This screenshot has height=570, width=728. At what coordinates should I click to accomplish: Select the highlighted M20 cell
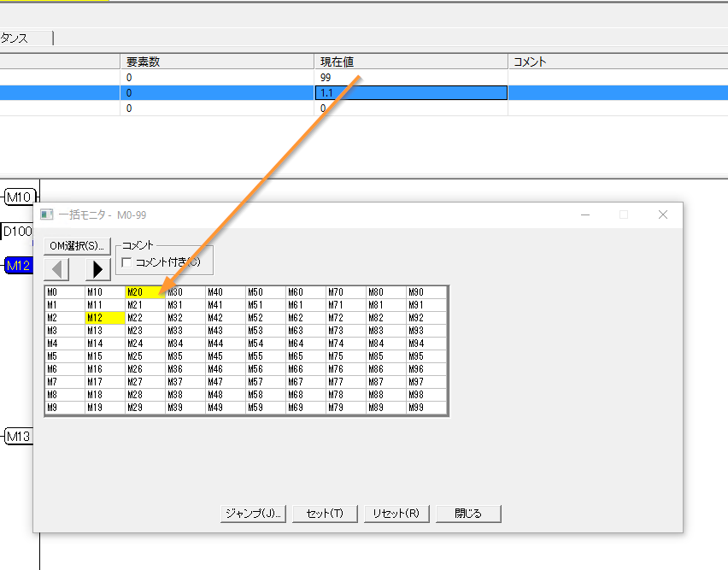coord(144,292)
